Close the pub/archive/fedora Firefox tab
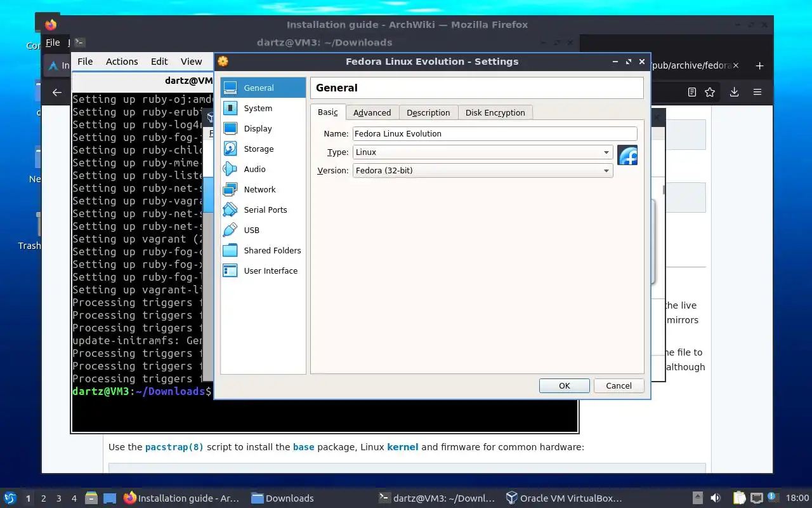The height and width of the screenshot is (508, 812). click(736, 65)
